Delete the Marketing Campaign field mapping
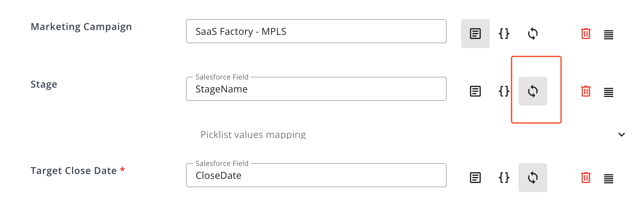644x204 pixels. pyautogui.click(x=586, y=34)
